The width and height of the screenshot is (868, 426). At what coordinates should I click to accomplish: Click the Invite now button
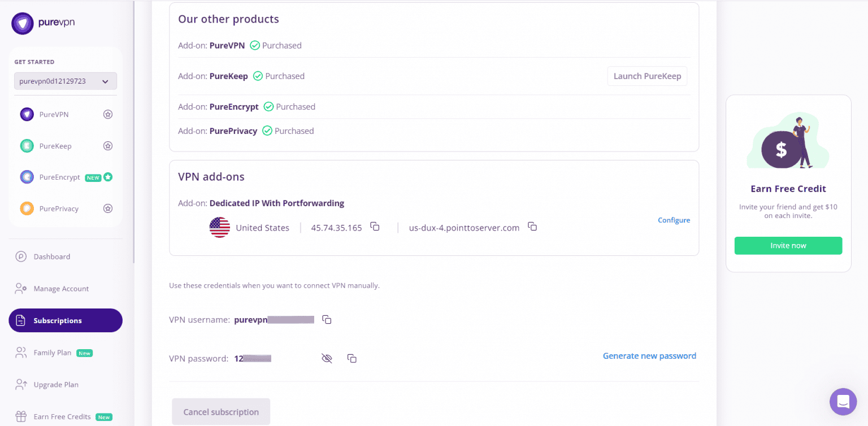click(788, 246)
